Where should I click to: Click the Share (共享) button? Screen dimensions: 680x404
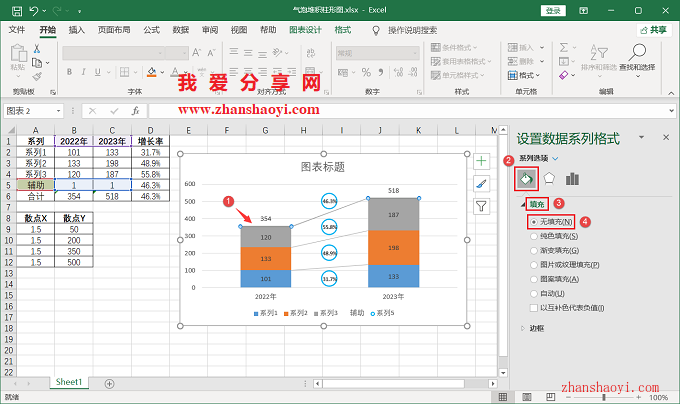654,30
